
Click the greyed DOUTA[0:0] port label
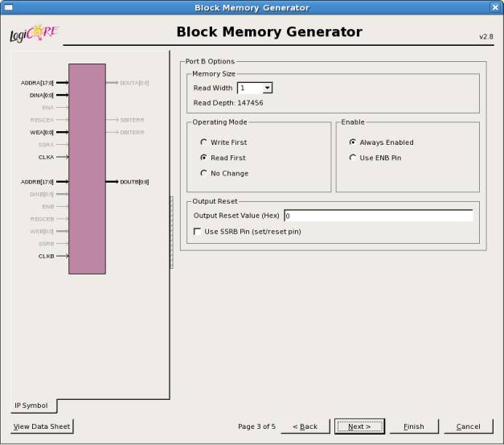(134, 83)
